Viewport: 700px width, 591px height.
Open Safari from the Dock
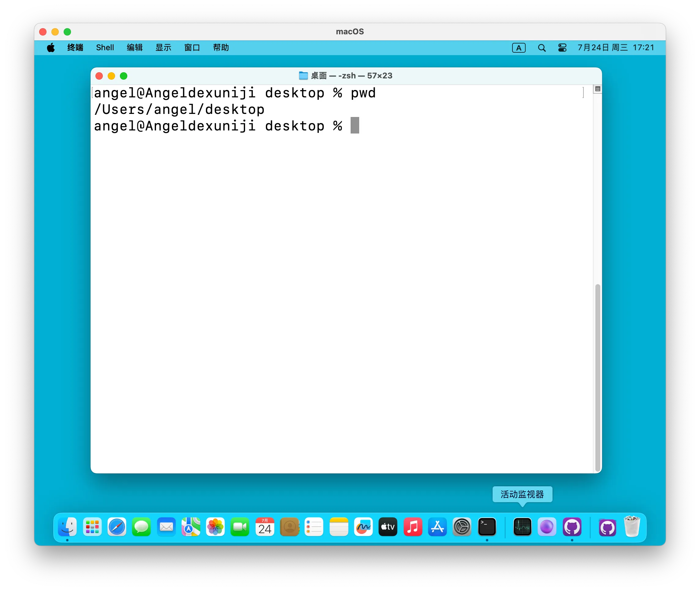117,527
